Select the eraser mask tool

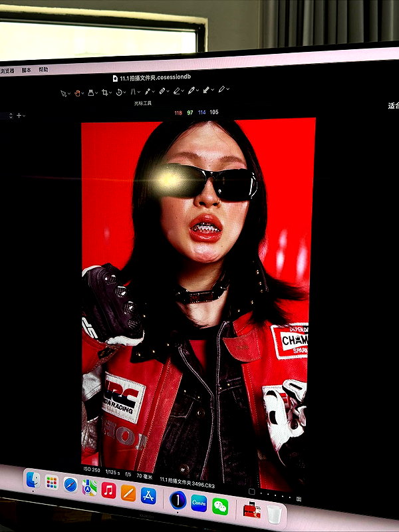(177, 90)
